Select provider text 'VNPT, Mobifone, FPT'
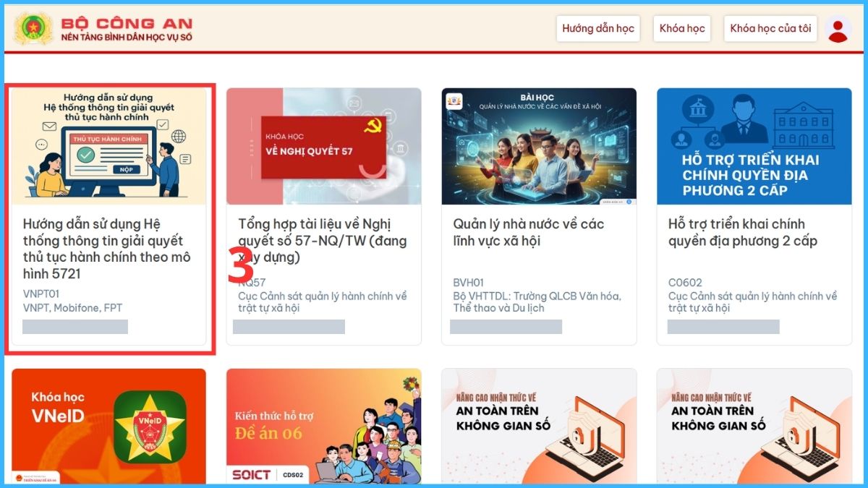868x488 pixels. click(73, 308)
